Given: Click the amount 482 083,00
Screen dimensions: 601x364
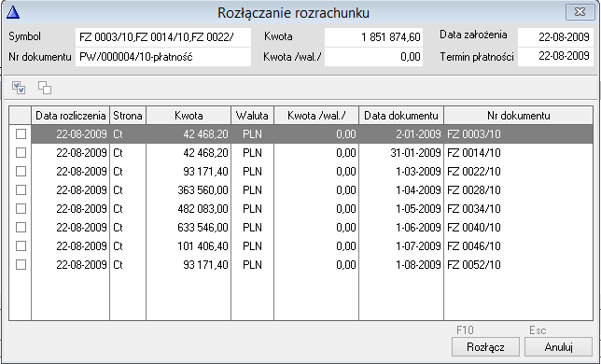Looking at the screenshot, I should (x=203, y=209).
